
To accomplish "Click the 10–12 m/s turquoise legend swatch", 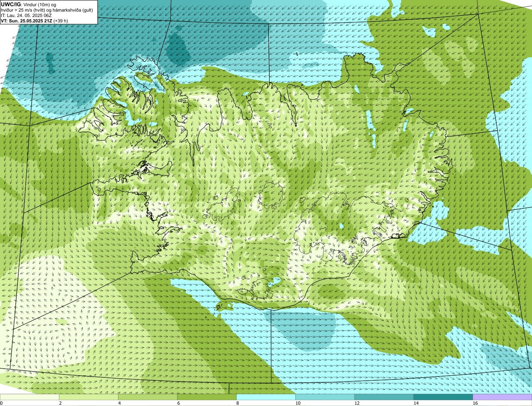I will (325, 397).
